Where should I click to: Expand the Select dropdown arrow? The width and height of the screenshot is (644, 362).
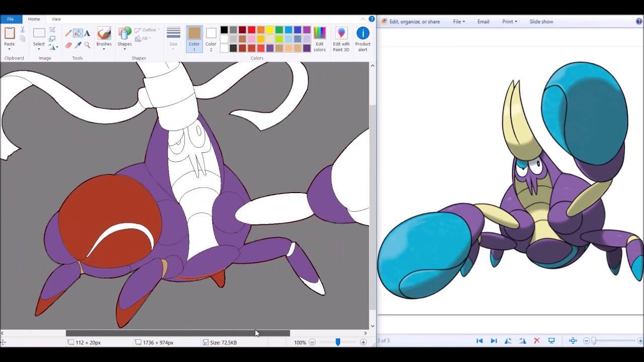point(39,49)
